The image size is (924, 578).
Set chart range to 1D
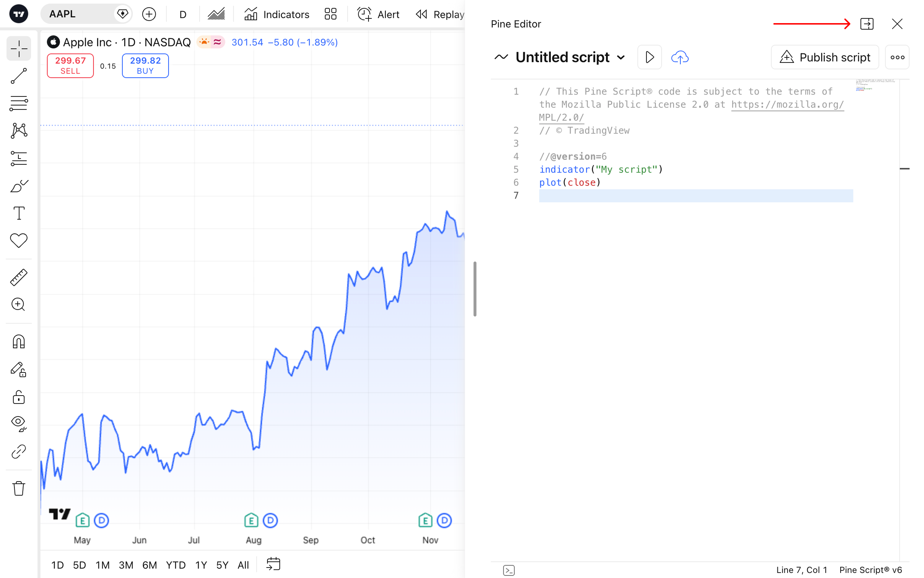coord(58,565)
